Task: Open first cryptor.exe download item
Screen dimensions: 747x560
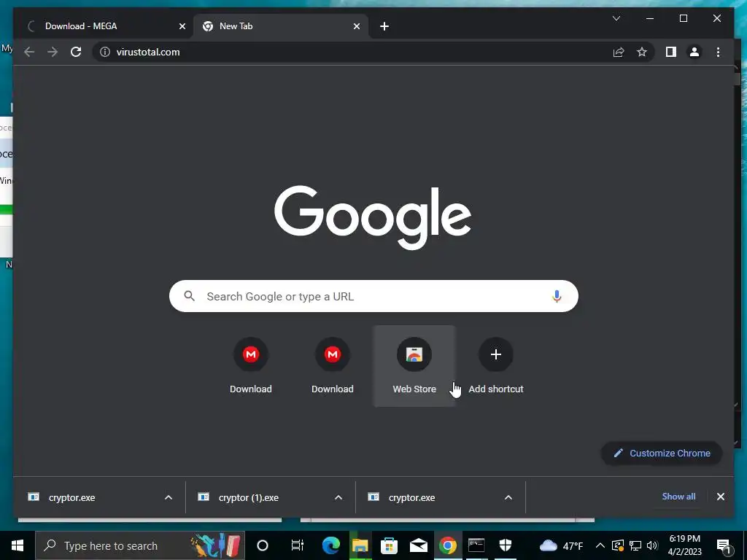Action: pos(88,497)
